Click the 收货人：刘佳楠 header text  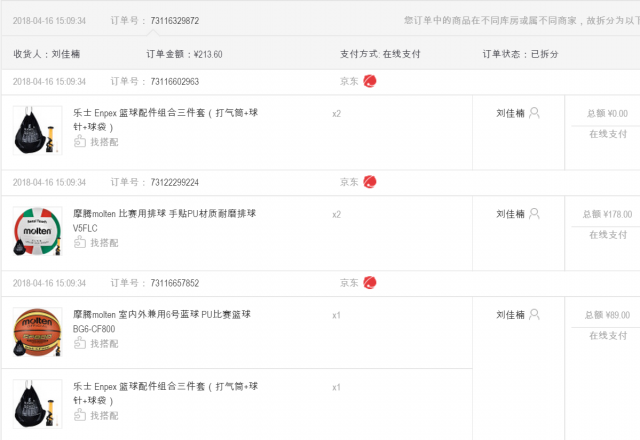(x=47, y=54)
